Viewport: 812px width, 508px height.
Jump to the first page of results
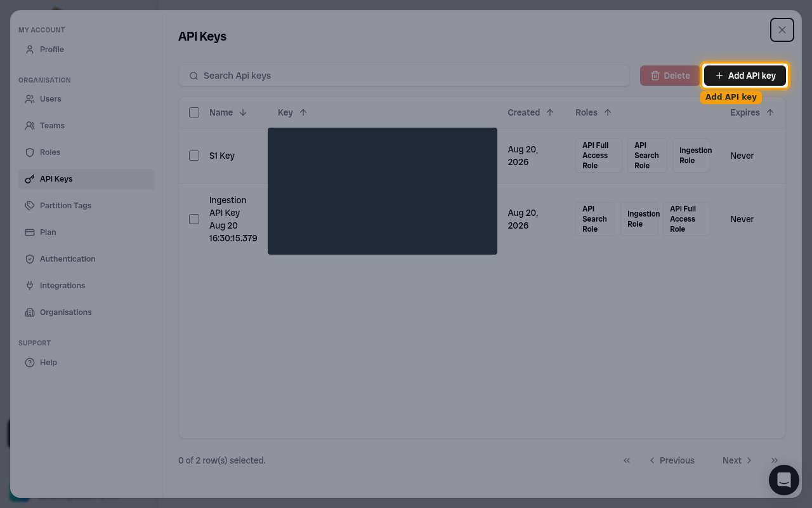(x=627, y=460)
